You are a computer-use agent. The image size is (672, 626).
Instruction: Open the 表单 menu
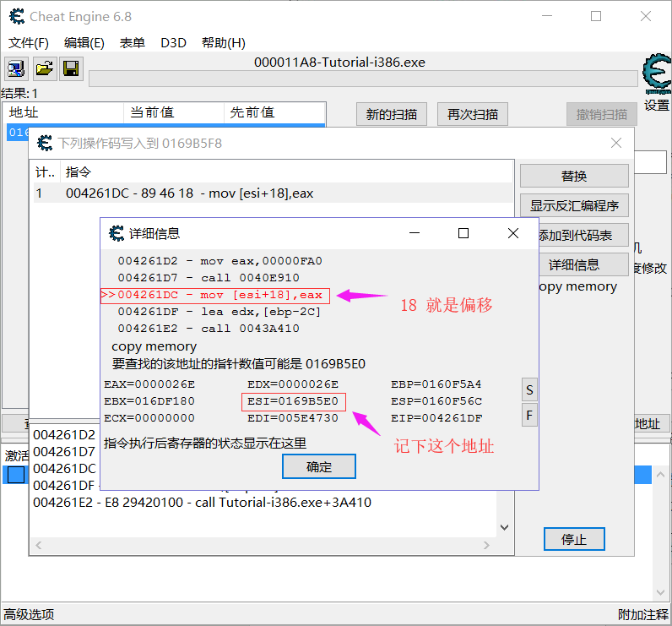point(132,43)
